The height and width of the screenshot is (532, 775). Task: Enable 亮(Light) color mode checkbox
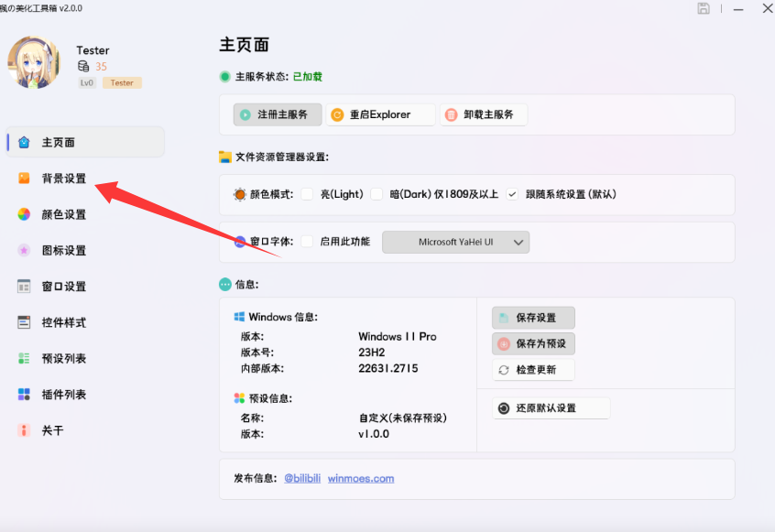coord(308,194)
